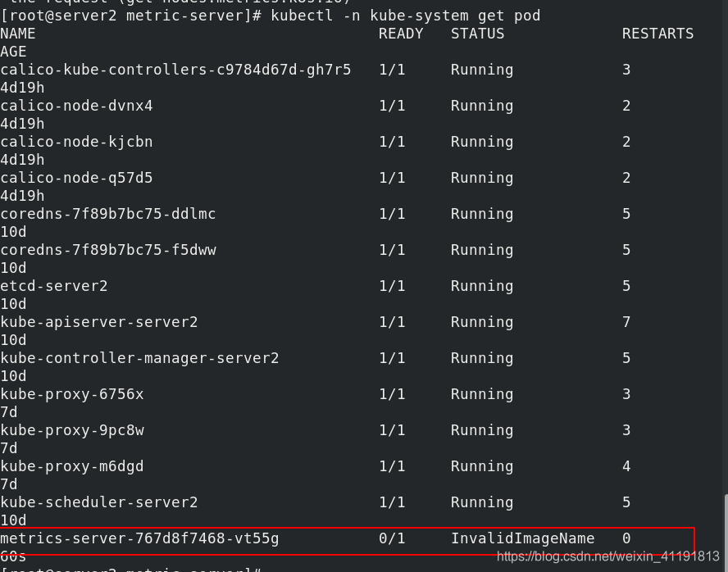
Task: Select pod name etcd-server2
Action: [x=54, y=286]
